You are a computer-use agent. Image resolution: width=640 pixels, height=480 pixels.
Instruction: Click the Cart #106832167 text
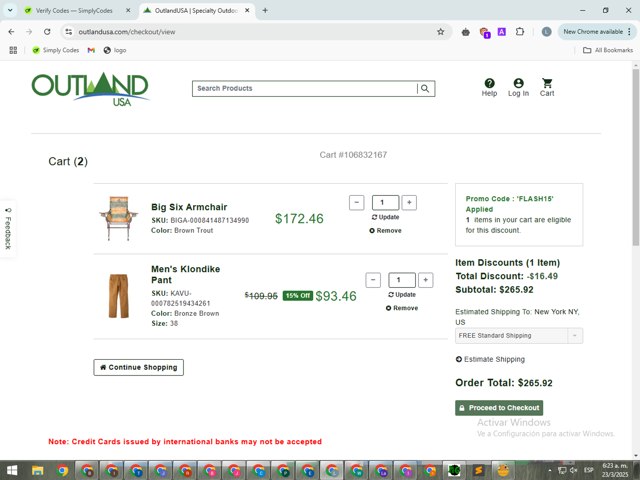353,155
